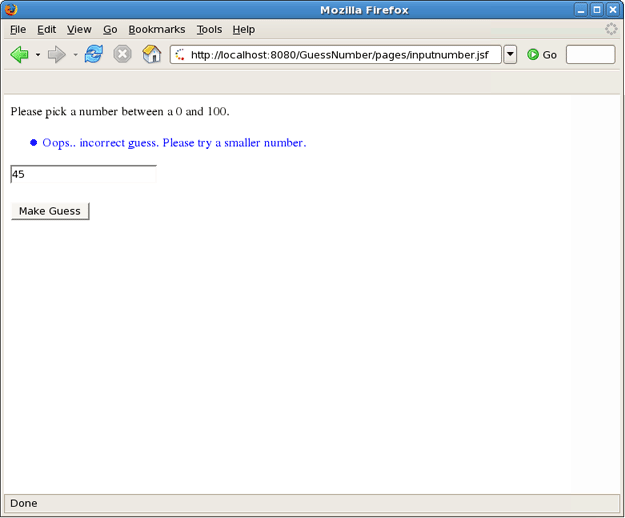This screenshot has height=518, width=625.
Task: Click the green Back arrow
Action: pyautogui.click(x=18, y=54)
